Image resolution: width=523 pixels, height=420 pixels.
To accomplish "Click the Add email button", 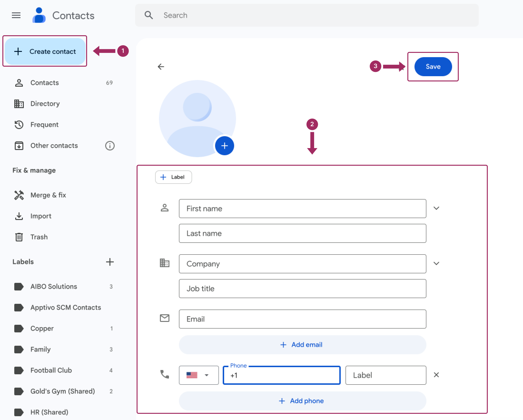I will tap(302, 345).
